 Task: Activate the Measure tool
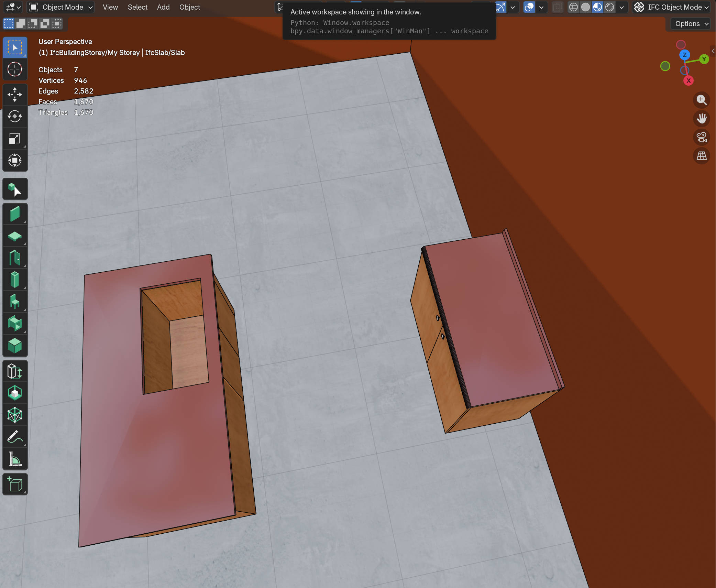coord(15,459)
